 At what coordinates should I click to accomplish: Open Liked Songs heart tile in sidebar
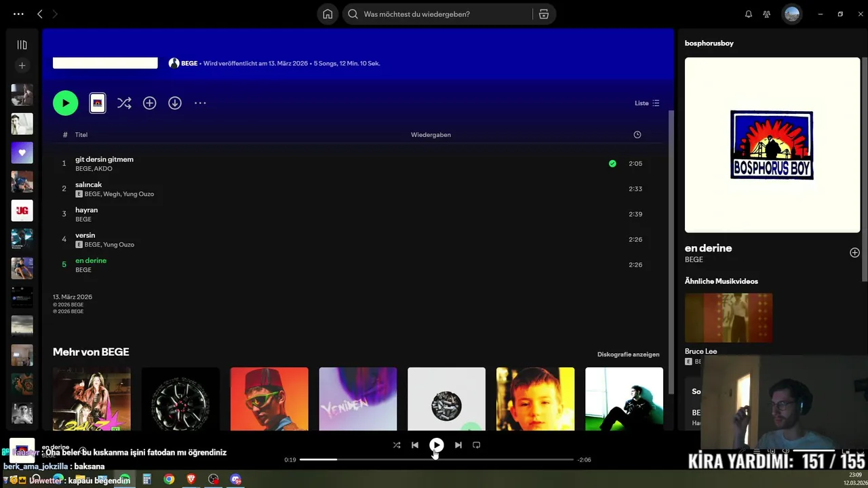[x=22, y=152]
